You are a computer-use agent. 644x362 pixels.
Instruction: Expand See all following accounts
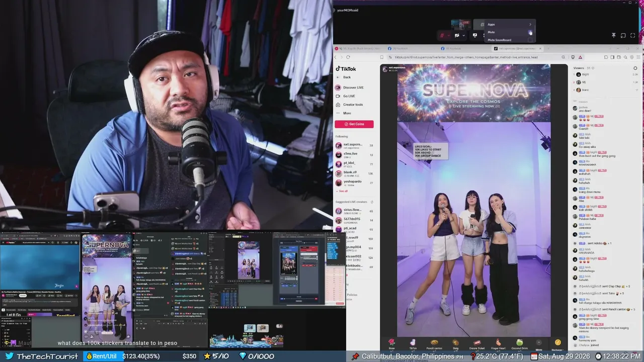(x=342, y=191)
